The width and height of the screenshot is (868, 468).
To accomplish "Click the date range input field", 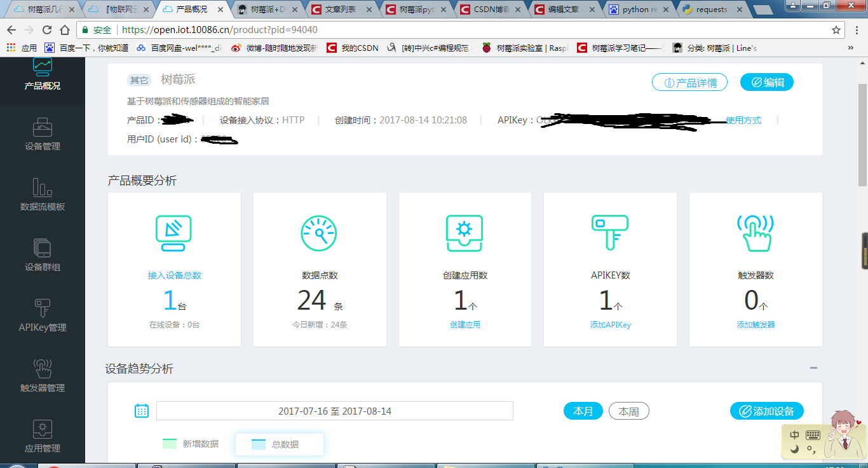I will pyautogui.click(x=335, y=411).
